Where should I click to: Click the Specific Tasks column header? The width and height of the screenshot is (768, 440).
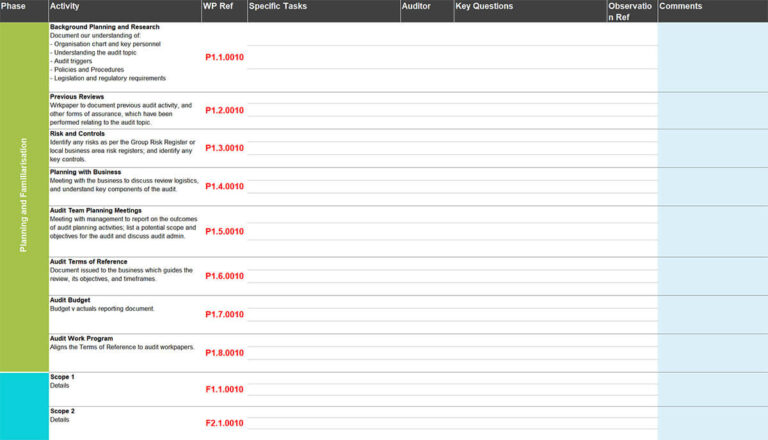324,11
